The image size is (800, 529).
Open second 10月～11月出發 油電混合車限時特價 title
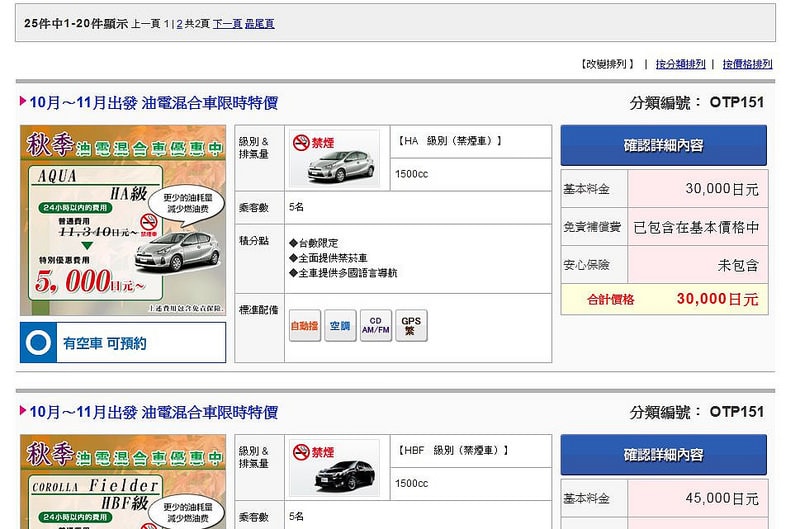pyautogui.click(x=154, y=412)
